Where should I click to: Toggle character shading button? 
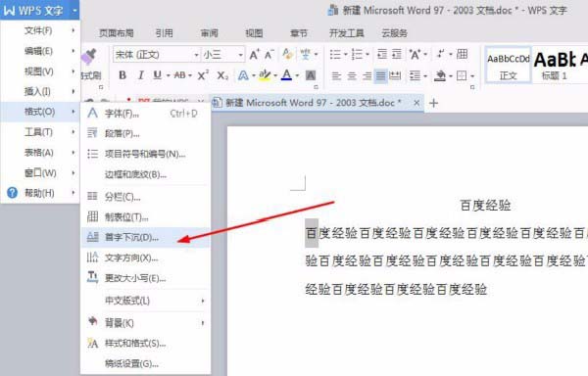310,75
